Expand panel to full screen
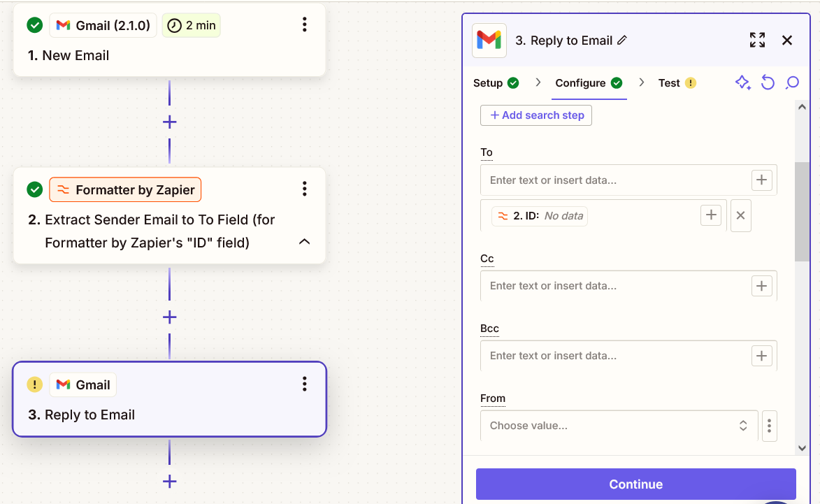Image resolution: width=820 pixels, height=504 pixels. click(x=757, y=40)
